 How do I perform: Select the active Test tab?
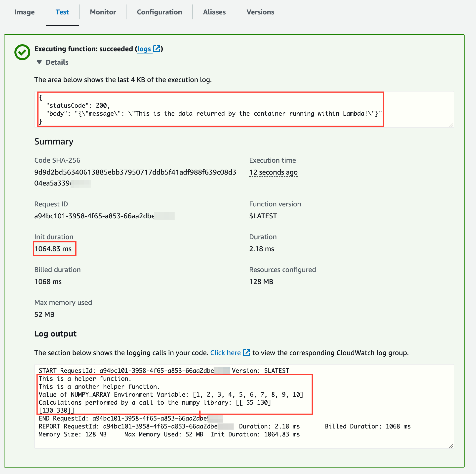click(x=62, y=12)
